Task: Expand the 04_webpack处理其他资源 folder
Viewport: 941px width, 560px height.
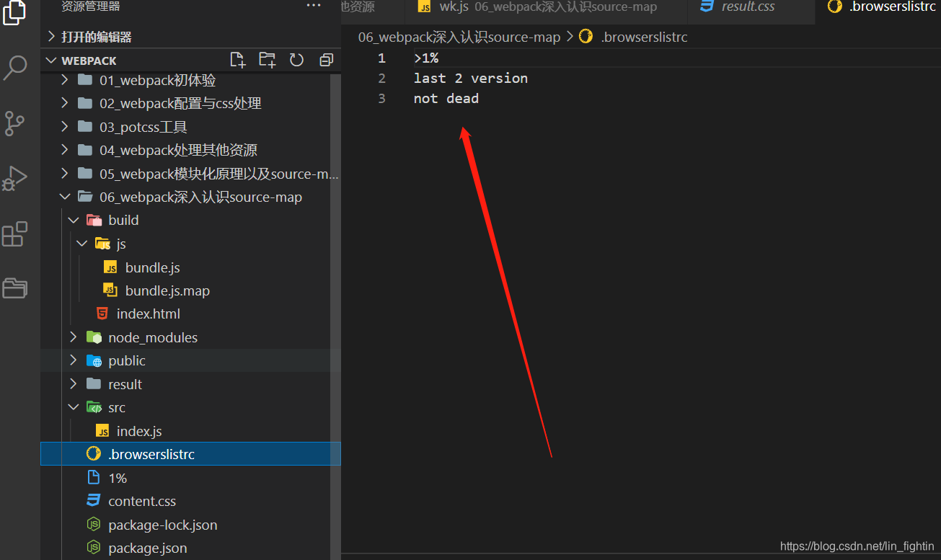Action: click(65, 150)
